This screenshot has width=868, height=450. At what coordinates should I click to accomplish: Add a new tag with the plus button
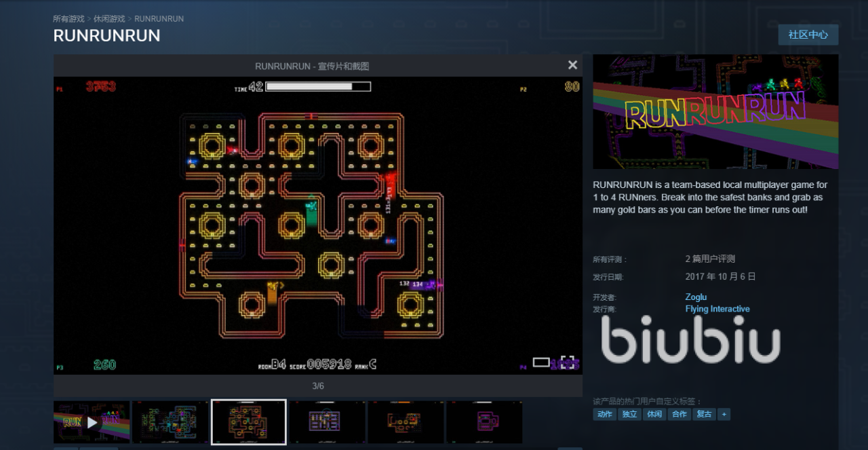pos(724,414)
